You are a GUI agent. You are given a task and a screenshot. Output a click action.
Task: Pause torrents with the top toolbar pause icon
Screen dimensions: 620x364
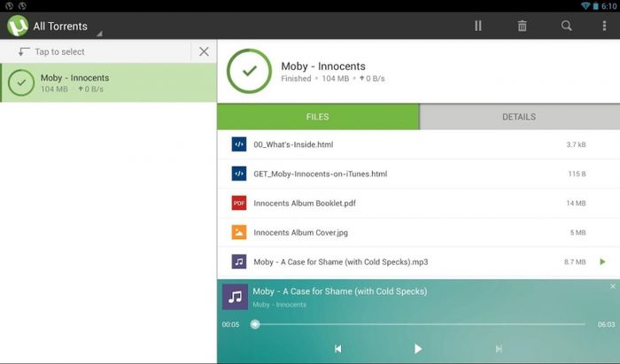(x=478, y=26)
